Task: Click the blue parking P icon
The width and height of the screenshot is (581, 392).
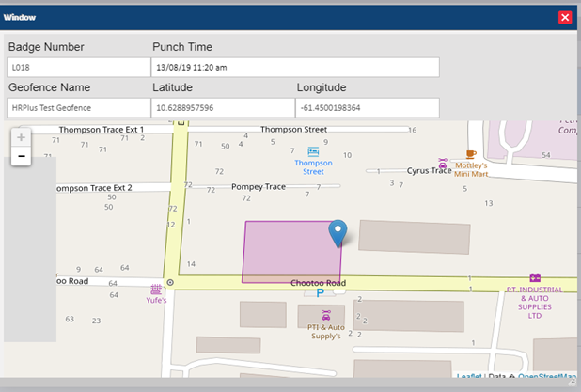Action: pos(321,293)
